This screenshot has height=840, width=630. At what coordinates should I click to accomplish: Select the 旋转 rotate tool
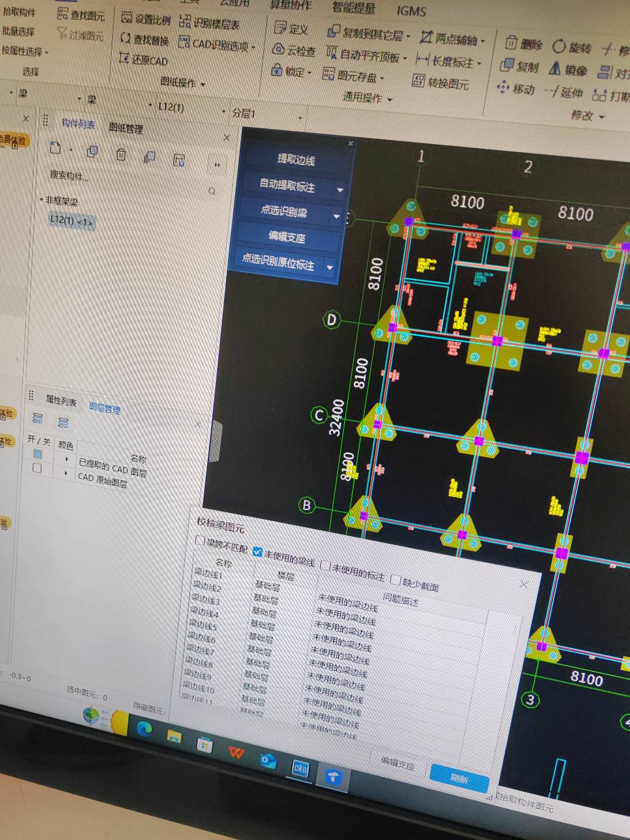[572, 47]
